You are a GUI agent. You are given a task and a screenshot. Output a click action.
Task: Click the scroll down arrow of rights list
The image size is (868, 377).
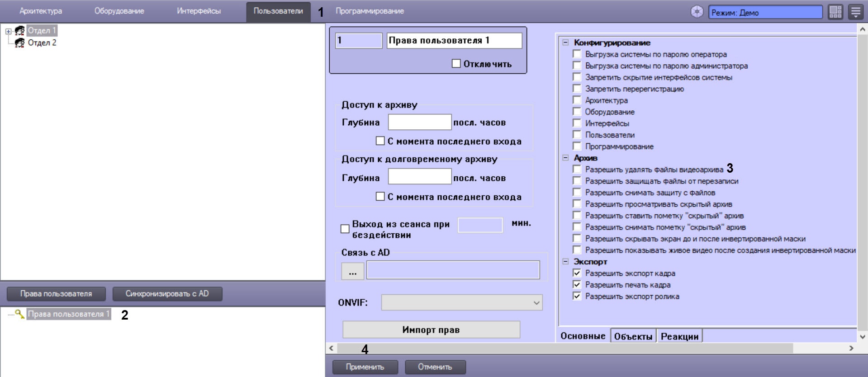coord(863,336)
